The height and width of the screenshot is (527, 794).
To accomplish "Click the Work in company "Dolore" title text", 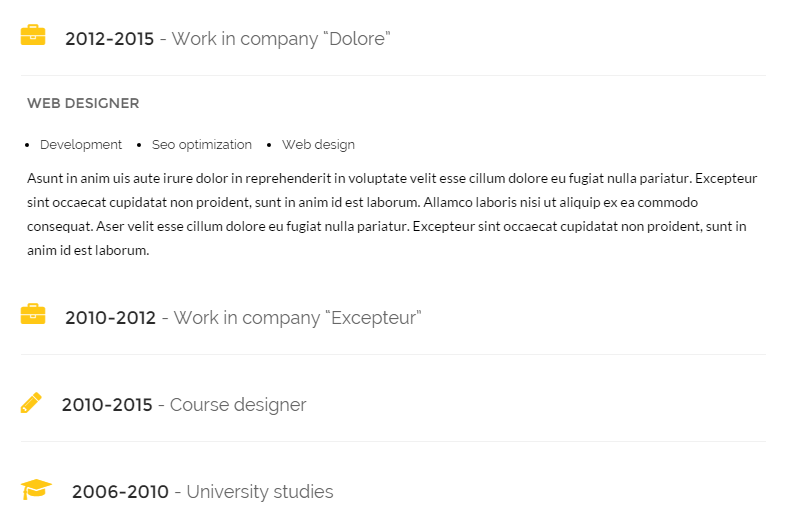I will coord(281,39).
